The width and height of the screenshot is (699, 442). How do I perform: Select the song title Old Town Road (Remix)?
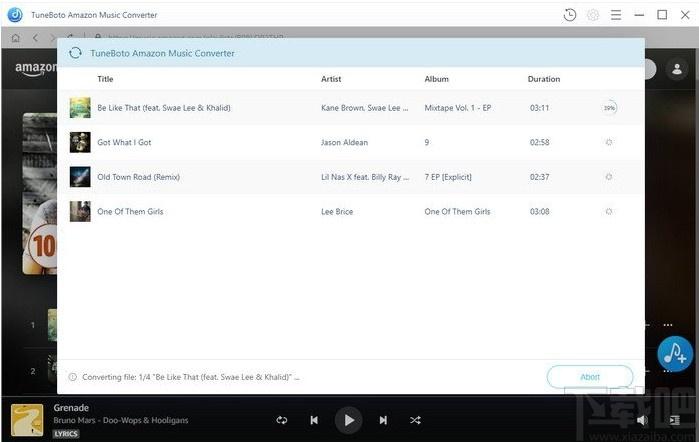(x=139, y=177)
